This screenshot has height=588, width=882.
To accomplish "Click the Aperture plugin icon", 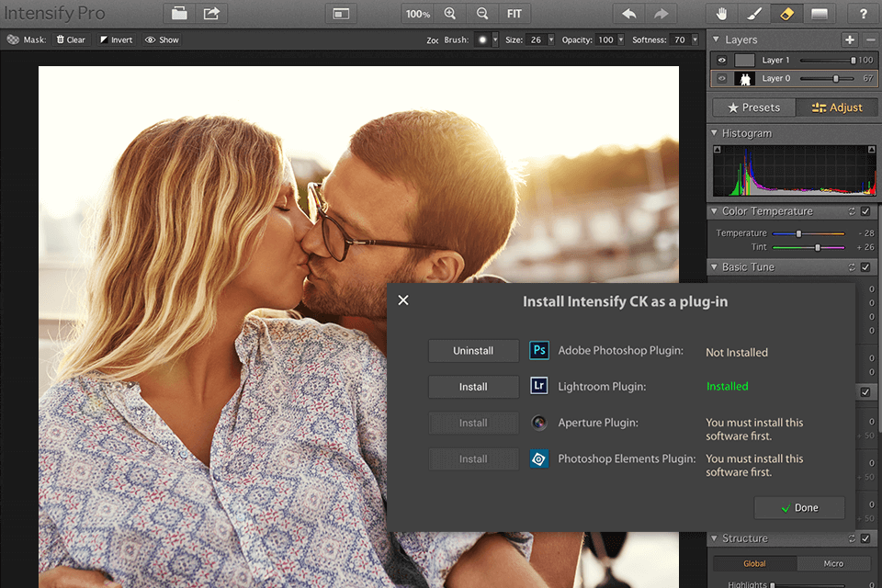I will (x=539, y=422).
